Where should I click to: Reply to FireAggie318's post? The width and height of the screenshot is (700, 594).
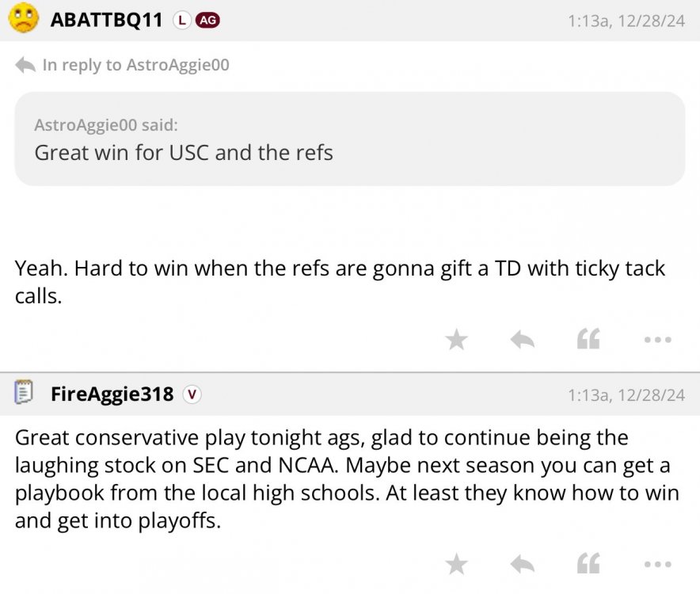click(522, 564)
